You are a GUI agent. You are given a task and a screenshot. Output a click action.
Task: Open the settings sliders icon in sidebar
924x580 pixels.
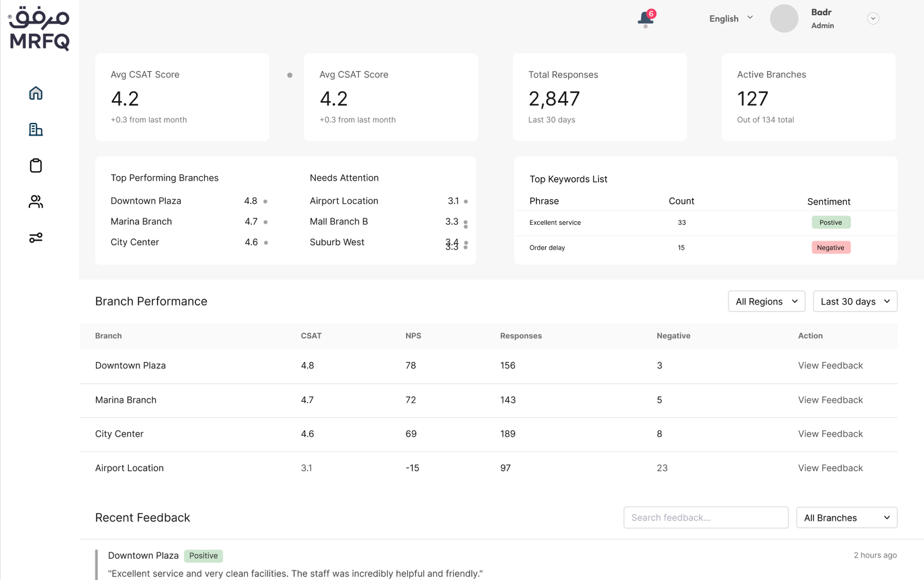36,238
